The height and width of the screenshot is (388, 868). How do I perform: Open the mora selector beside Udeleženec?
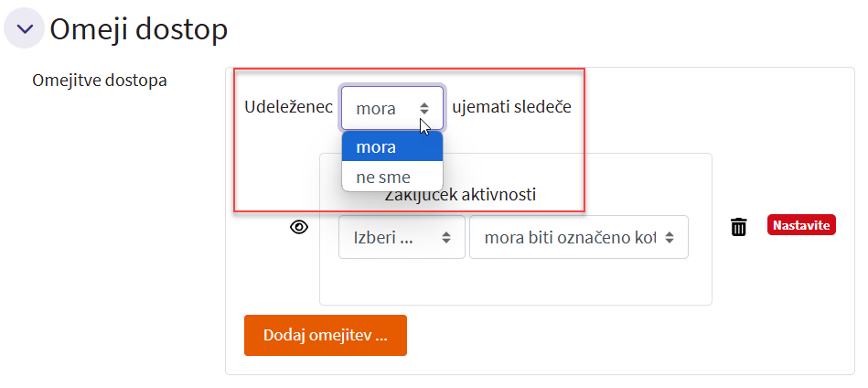391,108
